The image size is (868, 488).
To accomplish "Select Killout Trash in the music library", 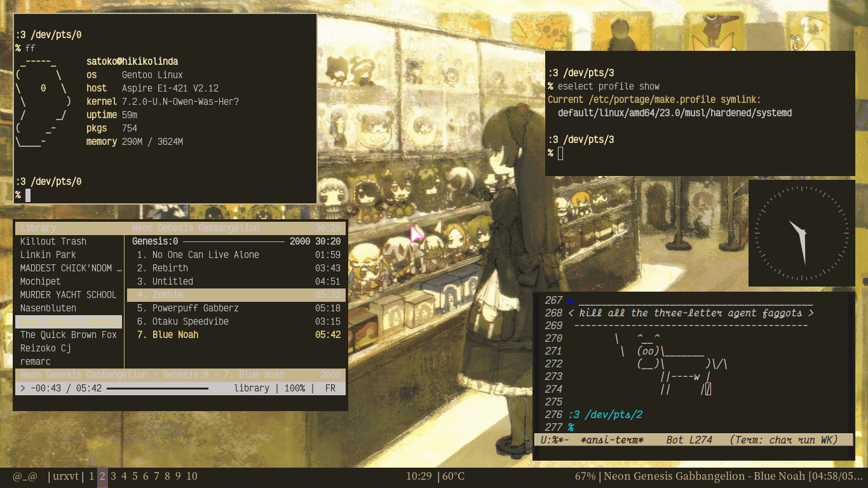I will tap(53, 241).
